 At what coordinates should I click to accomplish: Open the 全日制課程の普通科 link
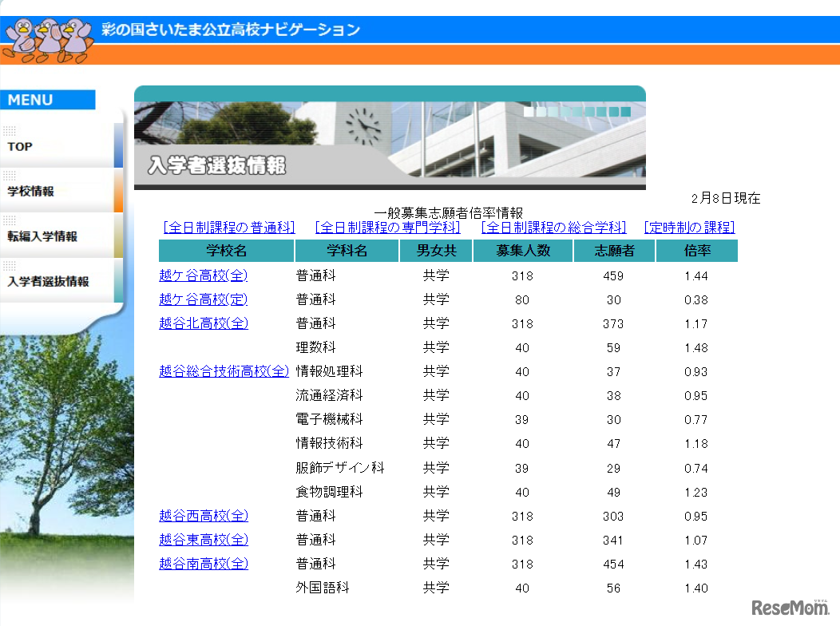[229, 228]
